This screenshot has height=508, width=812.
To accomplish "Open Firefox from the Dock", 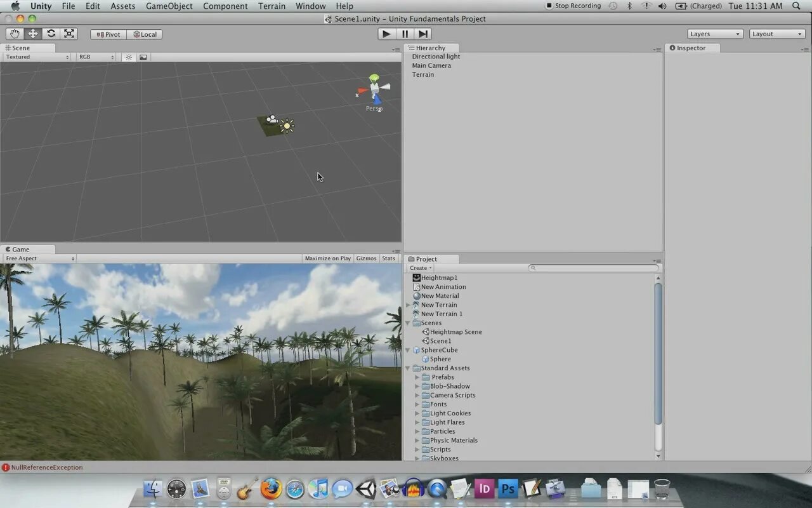I will click(271, 489).
